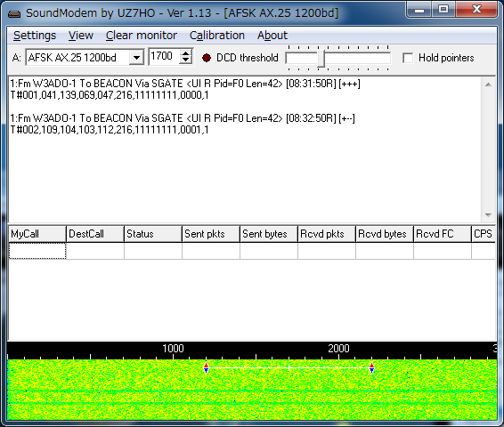Click the CPS column header
Viewport: 504px width, 427px height.
(x=484, y=234)
